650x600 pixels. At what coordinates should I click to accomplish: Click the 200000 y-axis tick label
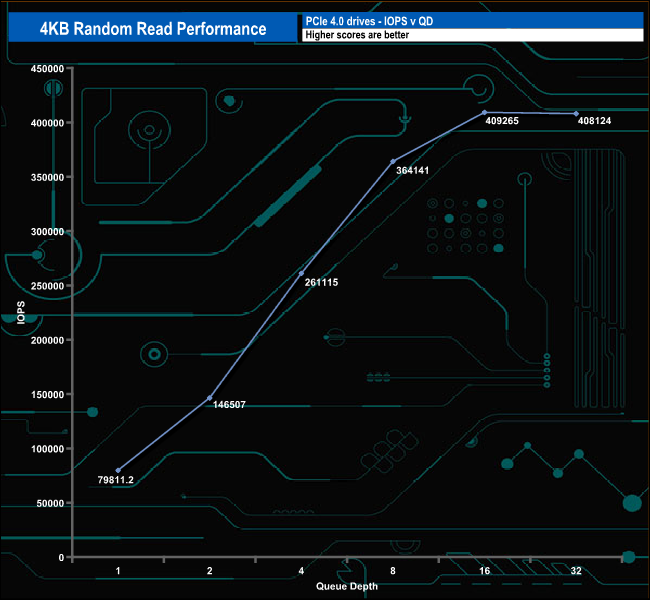click(43, 340)
